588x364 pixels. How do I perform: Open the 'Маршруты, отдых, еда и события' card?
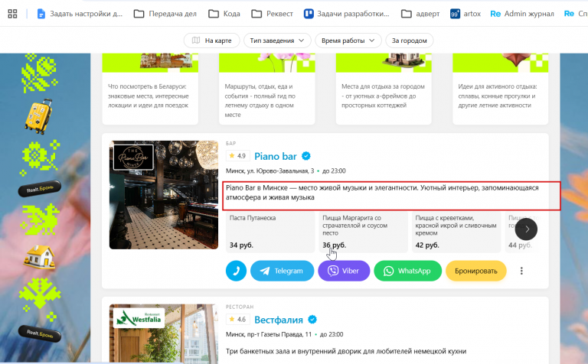pyautogui.click(x=266, y=89)
